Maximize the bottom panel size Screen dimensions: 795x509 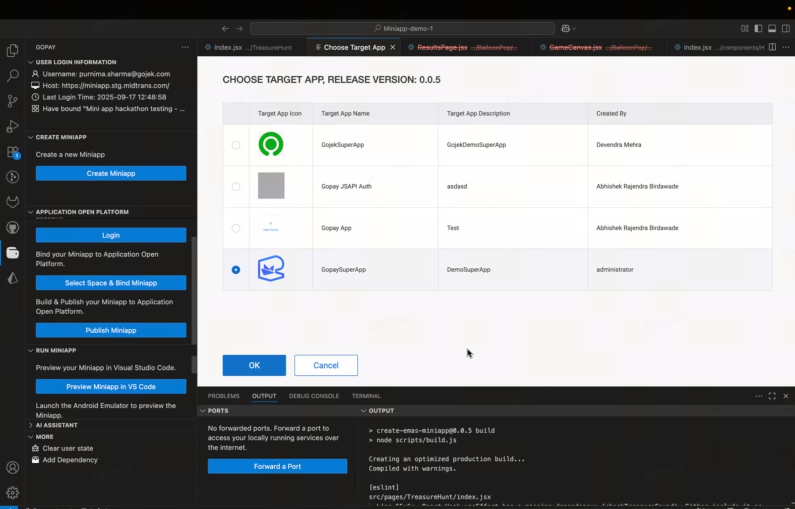[772, 396]
